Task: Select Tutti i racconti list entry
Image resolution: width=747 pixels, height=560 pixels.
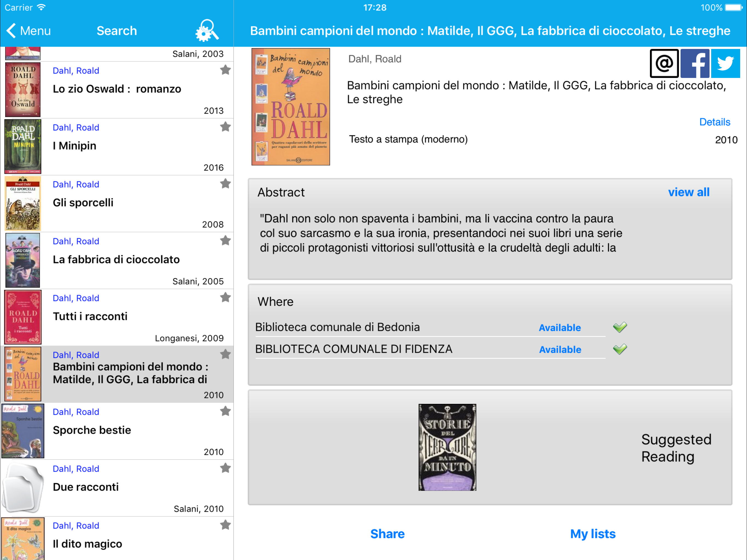Action: [x=90, y=316]
